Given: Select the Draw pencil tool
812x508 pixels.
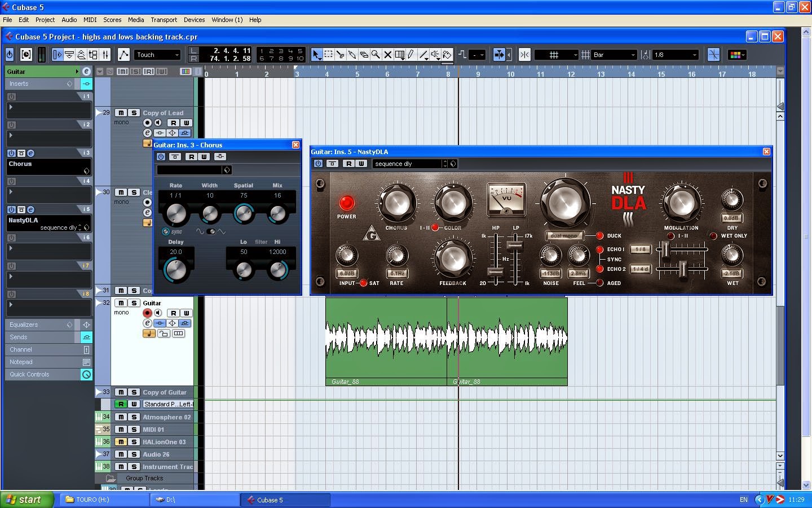Looking at the screenshot, I should 412,55.
